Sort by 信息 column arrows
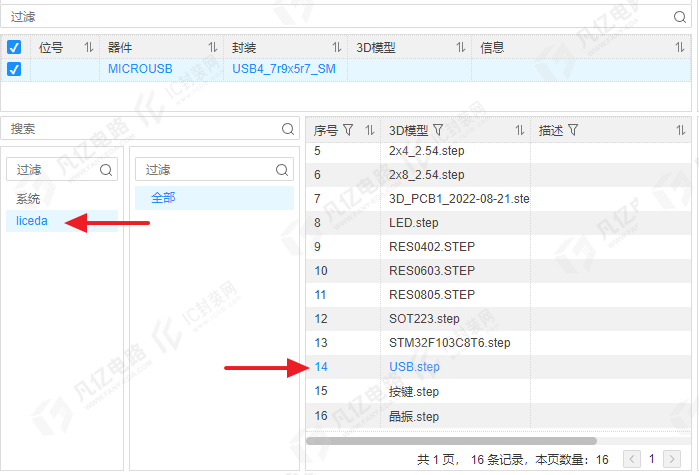This screenshot has width=699, height=475. coord(679,47)
